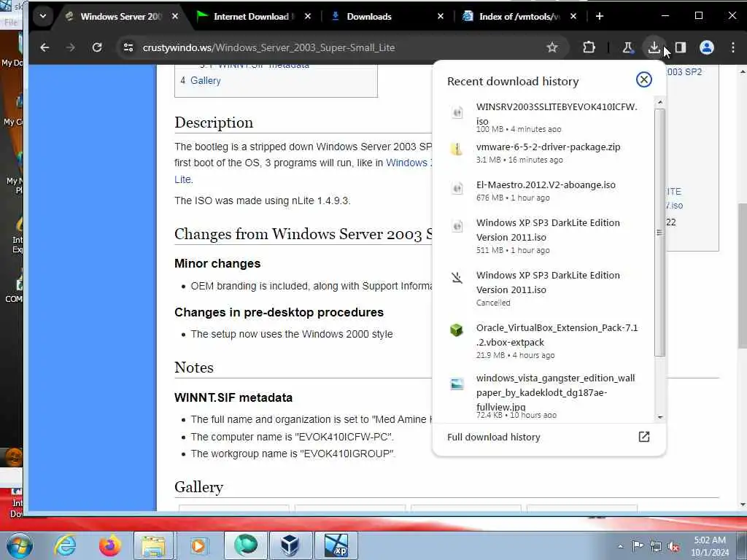The height and width of the screenshot is (560, 747).
Task: Switch to Windows Server 2003 tab
Action: (122, 16)
